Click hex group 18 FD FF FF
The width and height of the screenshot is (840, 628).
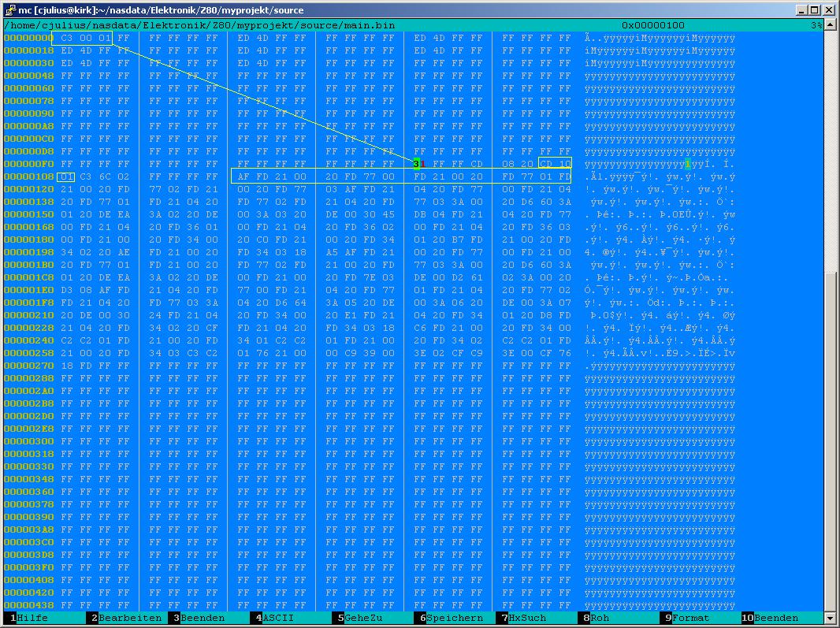click(x=95, y=366)
